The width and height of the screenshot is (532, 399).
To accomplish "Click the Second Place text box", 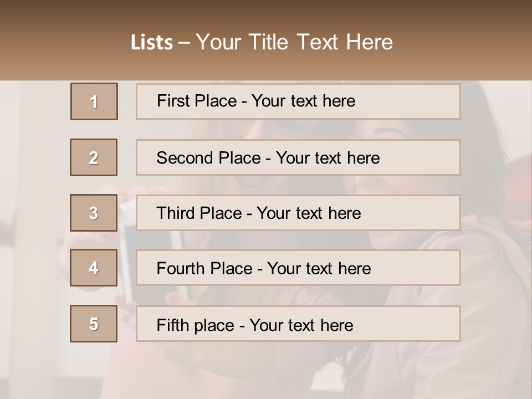I will (x=298, y=157).
